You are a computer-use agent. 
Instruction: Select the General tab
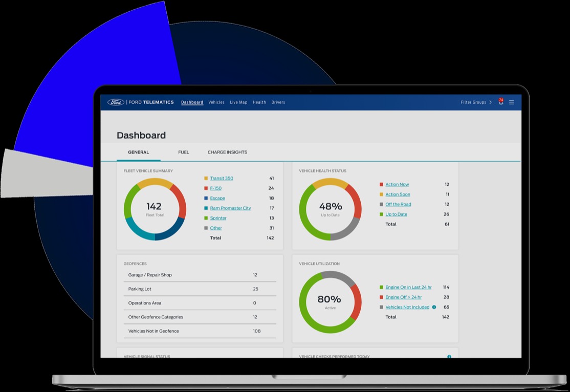(138, 152)
